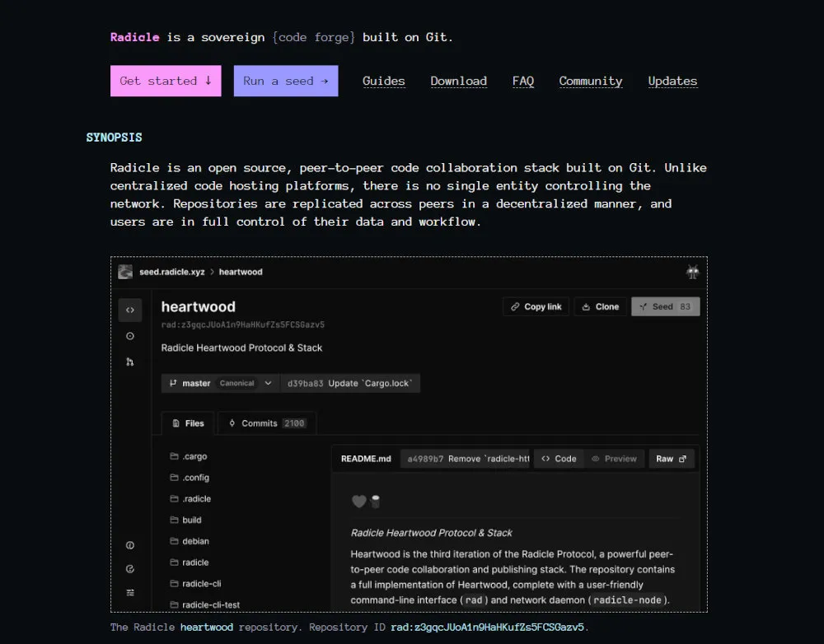Image resolution: width=824 pixels, height=644 pixels.
Task: Click the seed.radicle.xyz avatar image
Action: coord(125,272)
